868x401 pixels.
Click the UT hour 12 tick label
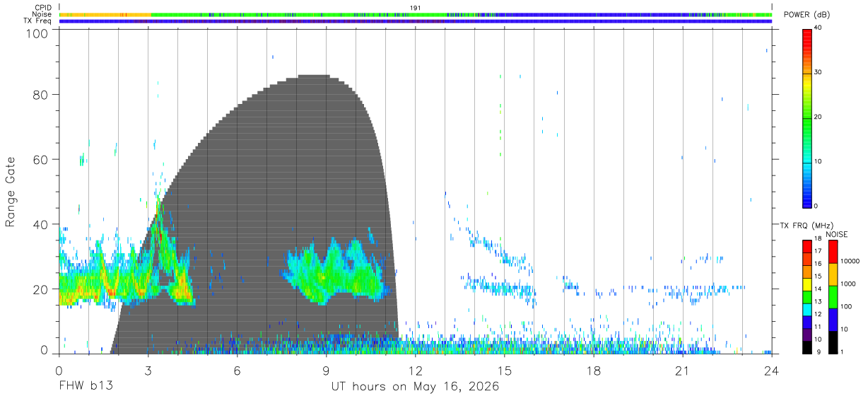[415, 370]
